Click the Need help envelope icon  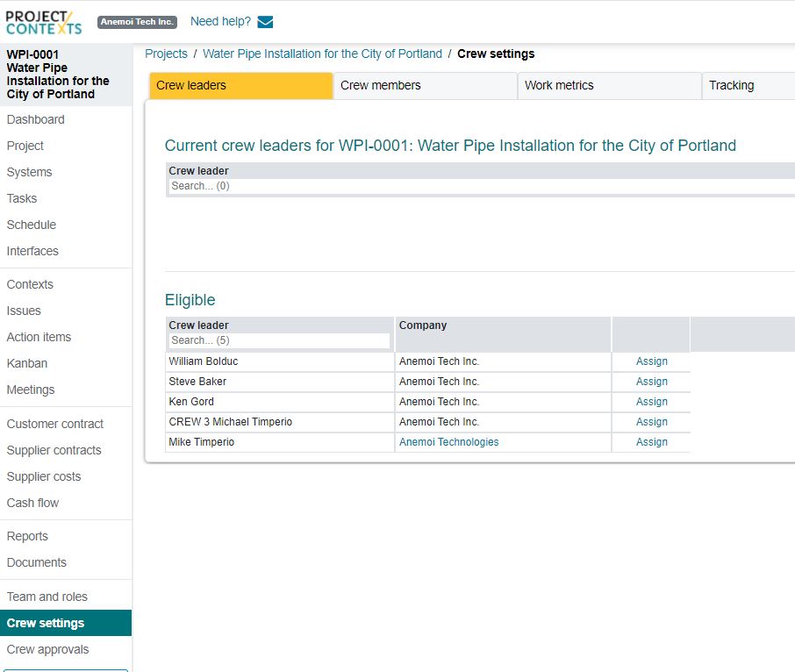click(x=265, y=22)
